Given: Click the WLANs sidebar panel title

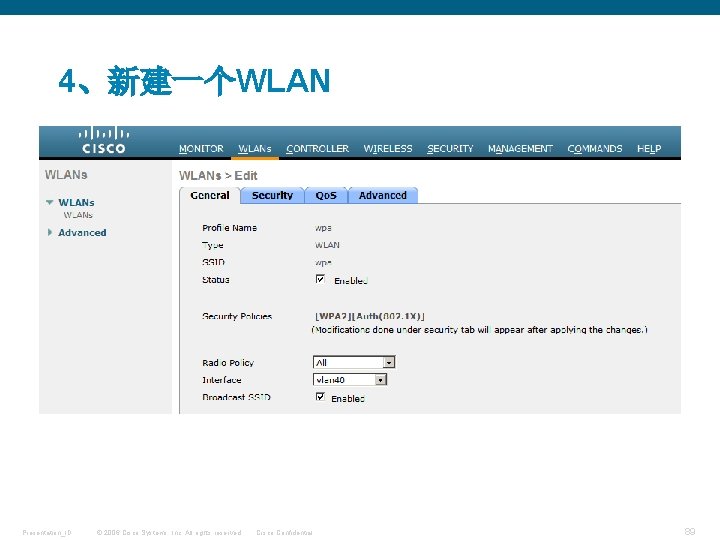Looking at the screenshot, I should coord(66,174).
